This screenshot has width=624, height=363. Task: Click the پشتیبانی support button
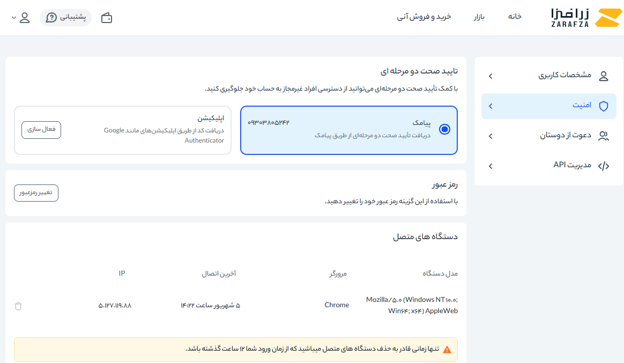(65, 18)
